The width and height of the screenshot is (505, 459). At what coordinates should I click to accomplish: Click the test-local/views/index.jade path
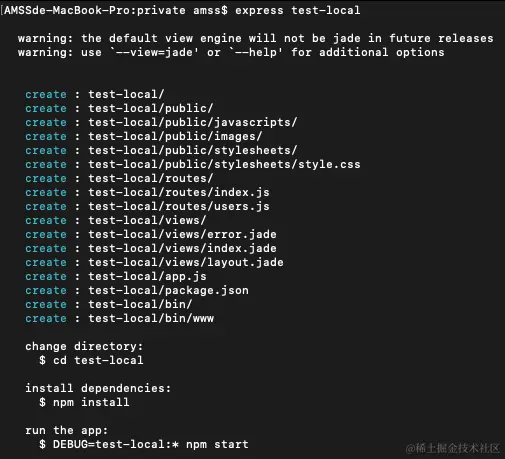tap(182, 248)
